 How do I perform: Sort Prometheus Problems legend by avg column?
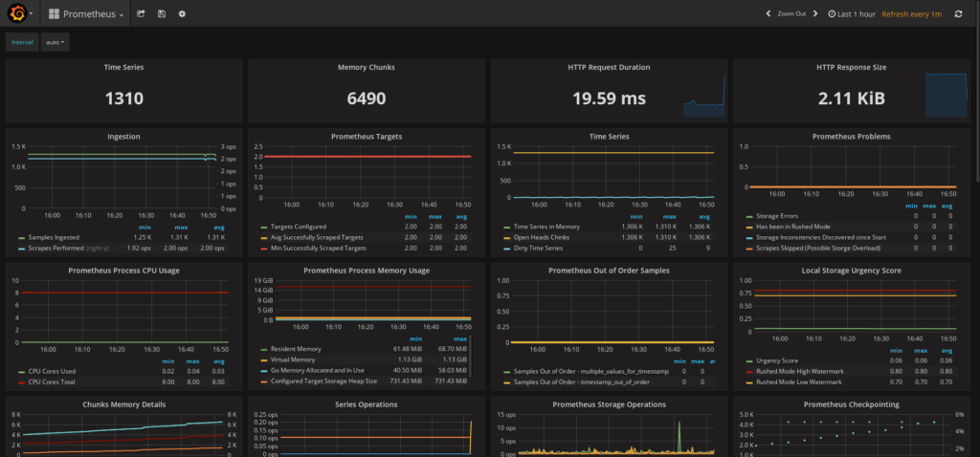947,206
